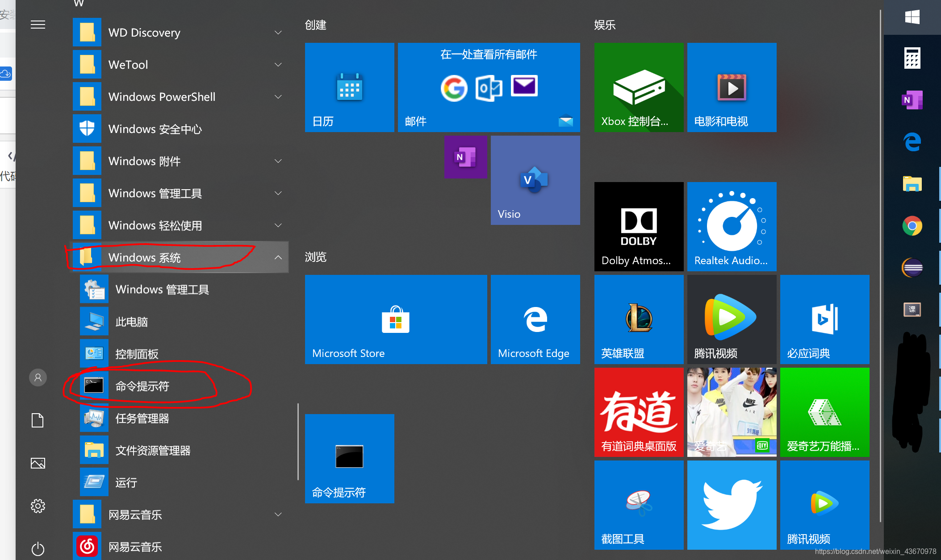
Task: Open the Calendar (日历) tile
Action: click(349, 87)
